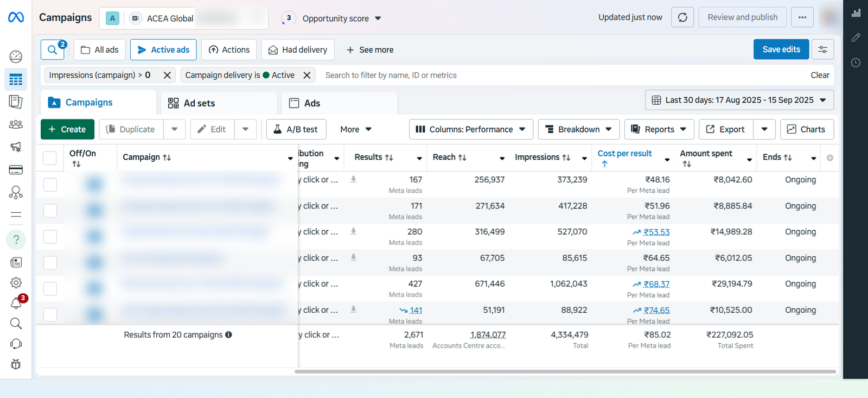Open the Last 30 days date range picker
The image size is (868, 398).
pos(739,100)
